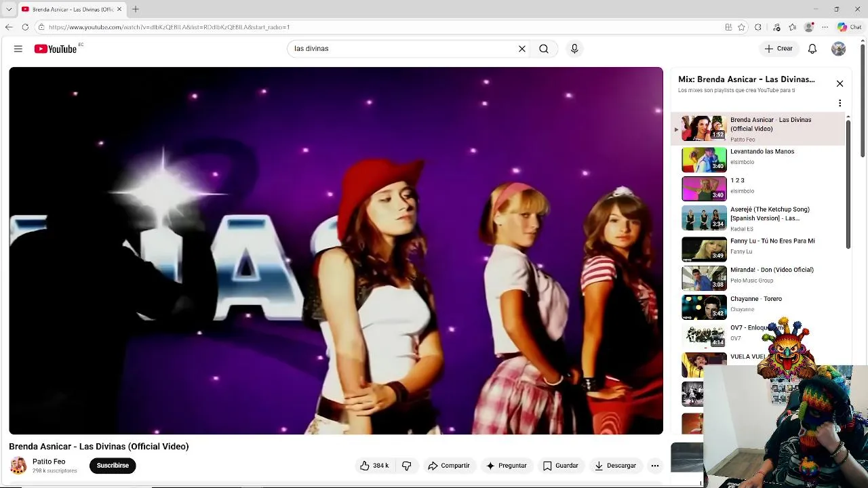The height and width of the screenshot is (488, 868).
Task: Subscribe to Patito Feo channel
Action: click(113, 466)
